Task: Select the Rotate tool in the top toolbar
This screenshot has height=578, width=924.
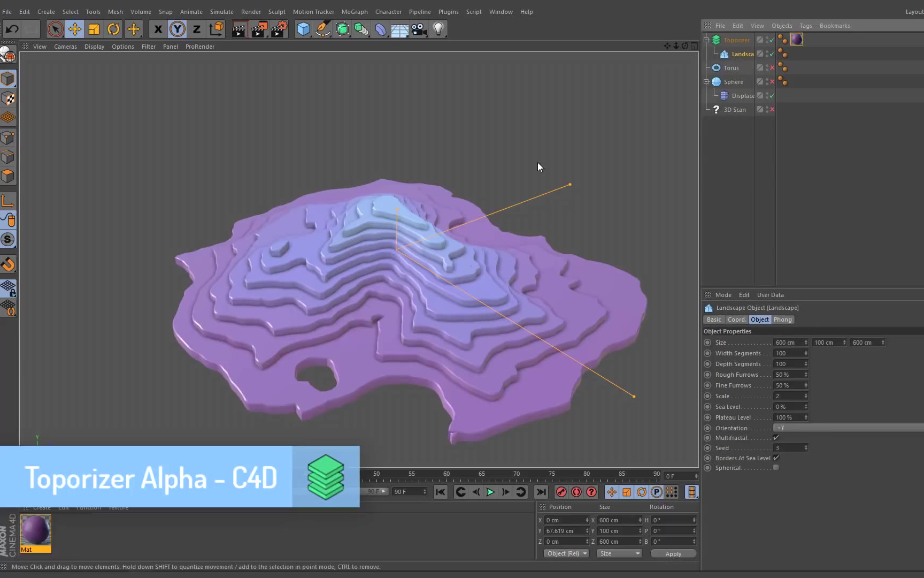Action: [x=113, y=29]
